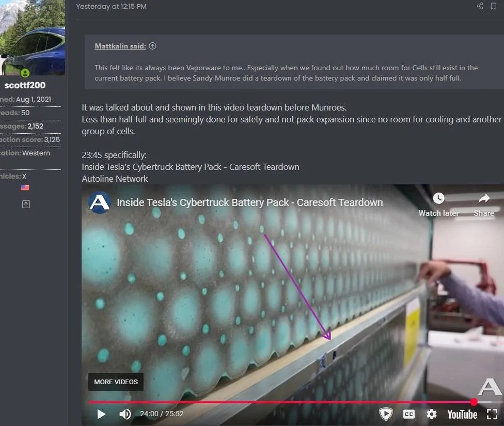Mute the video volume
The height and width of the screenshot is (426, 504).
(x=125, y=414)
